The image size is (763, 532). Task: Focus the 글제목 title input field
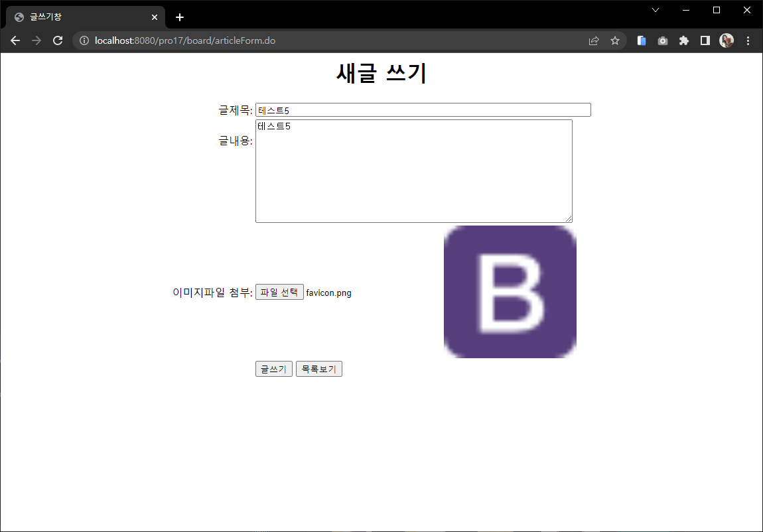click(x=423, y=110)
